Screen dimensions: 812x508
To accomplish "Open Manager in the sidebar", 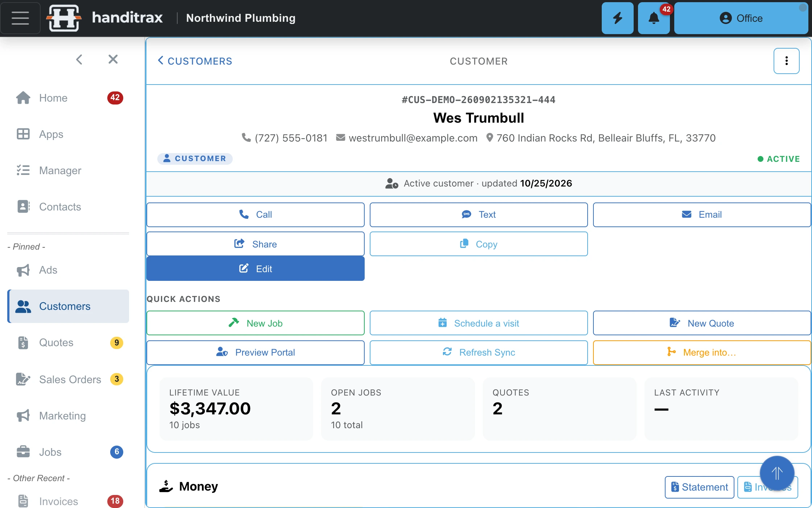I will tap(68, 171).
